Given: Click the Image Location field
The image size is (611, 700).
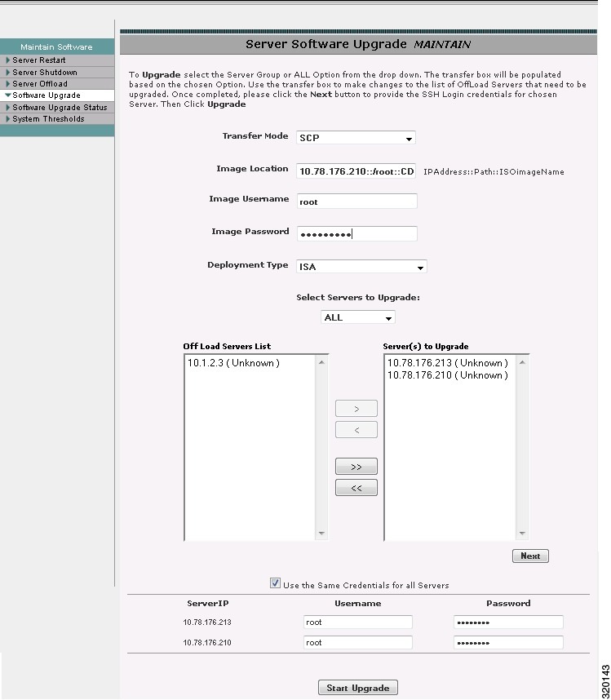Looking at the screenshot, I should pyautogui.click(x=356, y=171).
